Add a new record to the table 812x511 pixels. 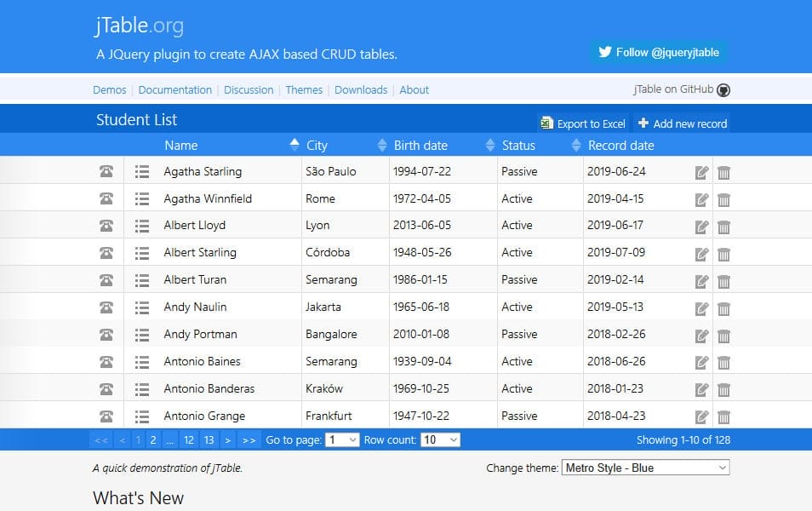[x=682, y=123]
